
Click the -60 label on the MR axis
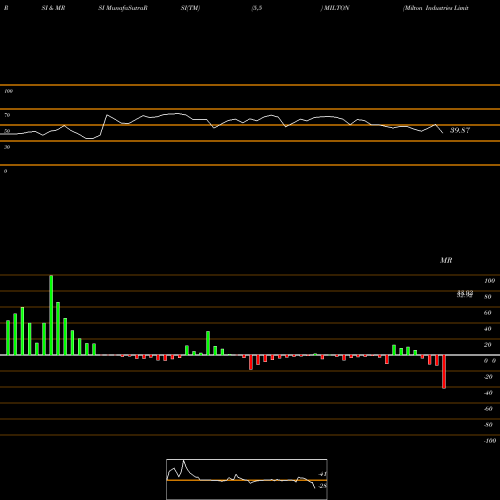point(488,409)
